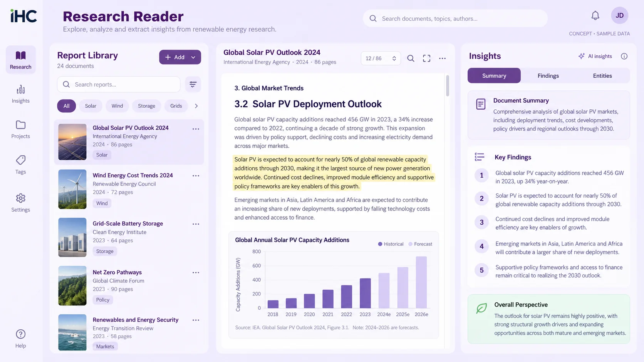Toggle Forecast series in chart legend
644x362 pixels.
tap(420, 244)
